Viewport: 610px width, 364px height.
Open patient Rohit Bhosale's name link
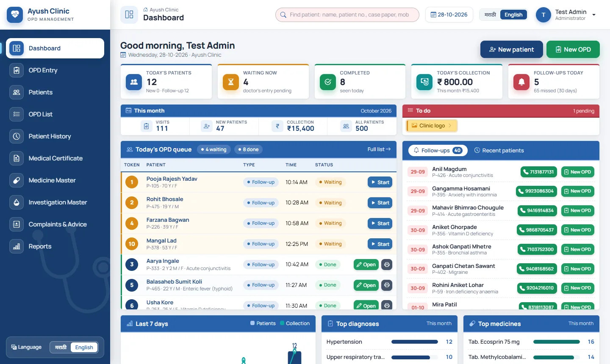tap(165, 199)
